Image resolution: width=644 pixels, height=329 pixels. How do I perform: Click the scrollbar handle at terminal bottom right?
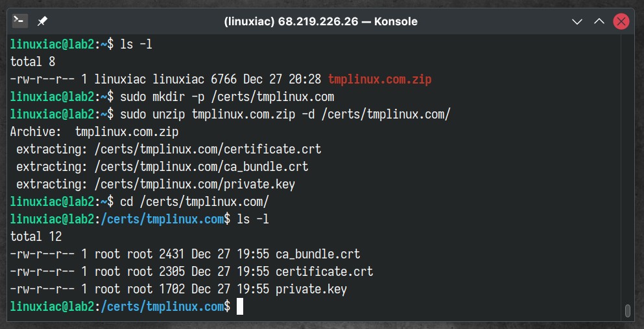(x=627, y=310)
